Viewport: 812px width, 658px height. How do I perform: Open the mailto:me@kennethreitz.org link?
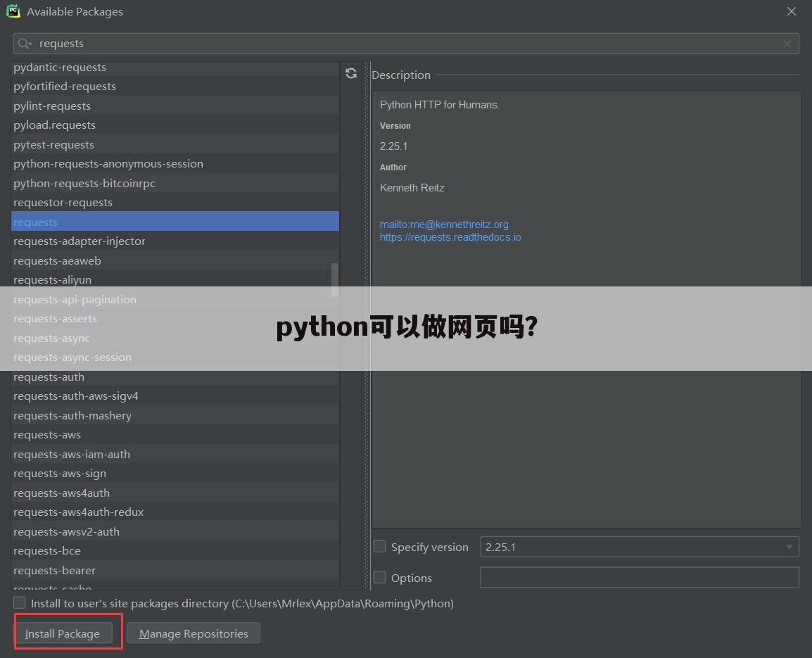pyautogui.click(x=444, y=224)
